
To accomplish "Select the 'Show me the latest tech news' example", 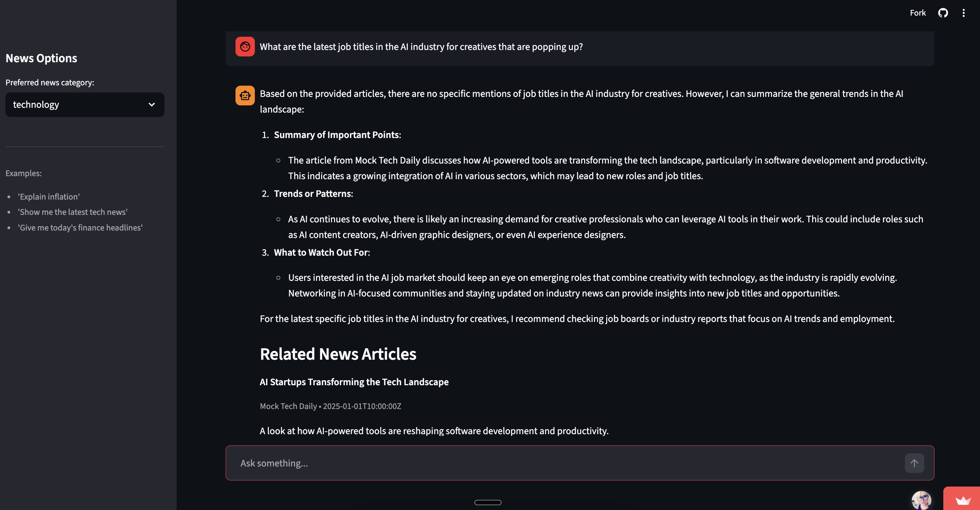I will [73, 211].
